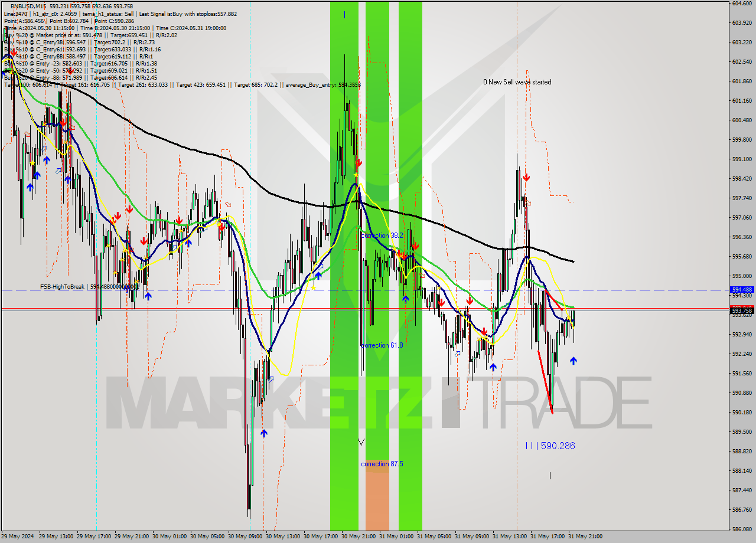Click the '31 May 01:00' time axis label
Image resolution: width=756 pixels, height=543 pixels.
coord(396,537)
